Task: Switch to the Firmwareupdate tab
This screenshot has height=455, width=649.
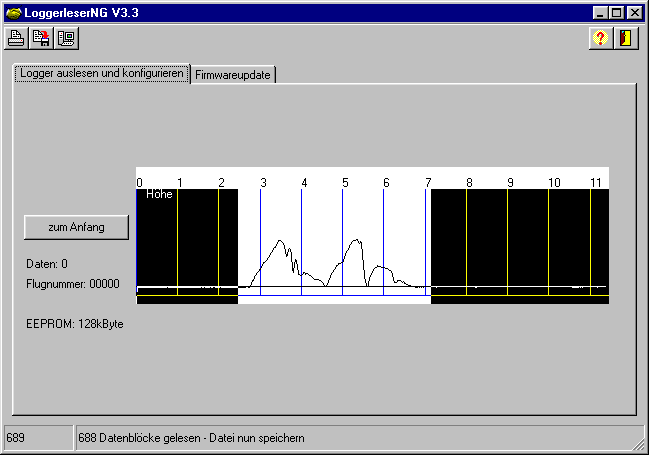Action: [233, 75]
